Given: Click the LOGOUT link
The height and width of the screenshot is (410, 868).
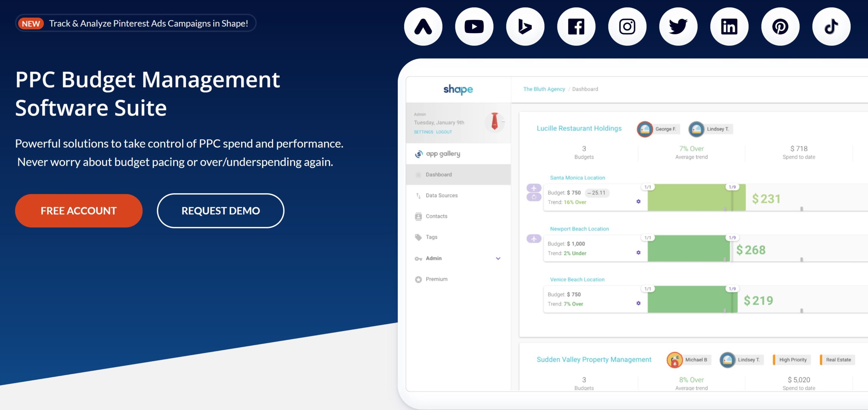Looking at the screenshot, I should point(444,132).
